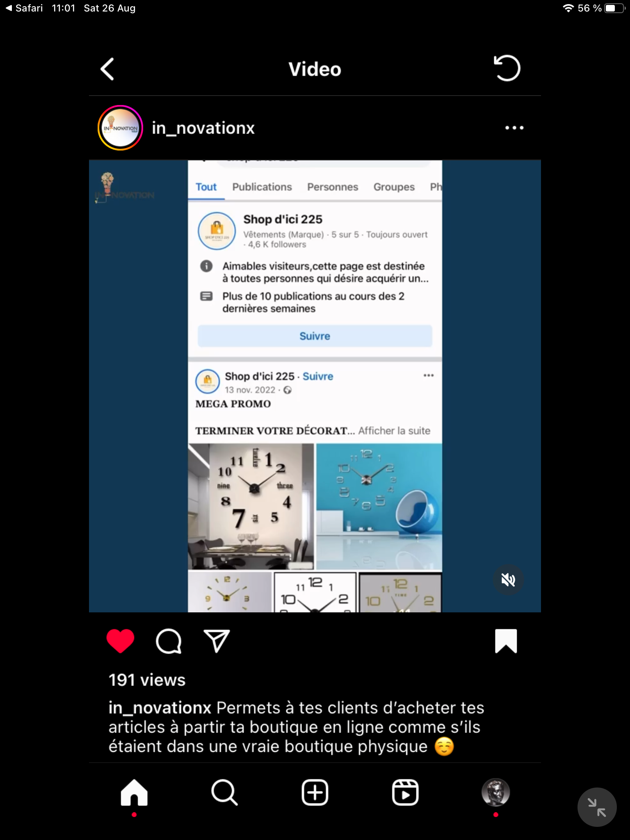Tap the refresh circular arrow icon
The height and width of the screenshot is (840, 630).
pos(507,68)
